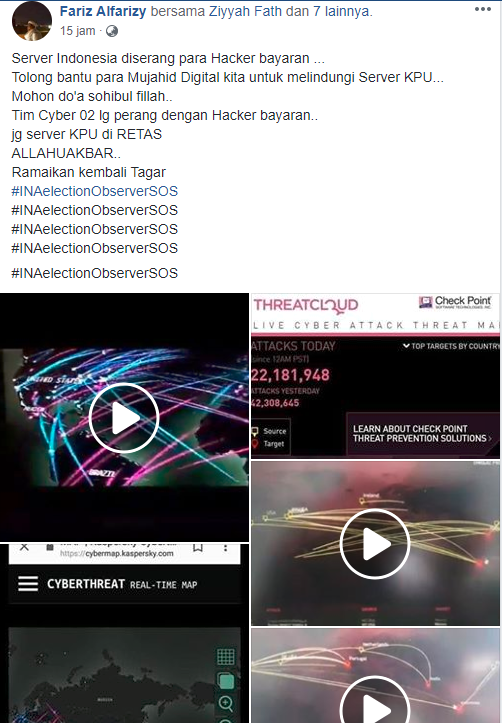Screen dimensions: 502x723
Task: Open Fariz Alfarizy's profile picture
Action: pyautogui.click(x=32, y=21)
